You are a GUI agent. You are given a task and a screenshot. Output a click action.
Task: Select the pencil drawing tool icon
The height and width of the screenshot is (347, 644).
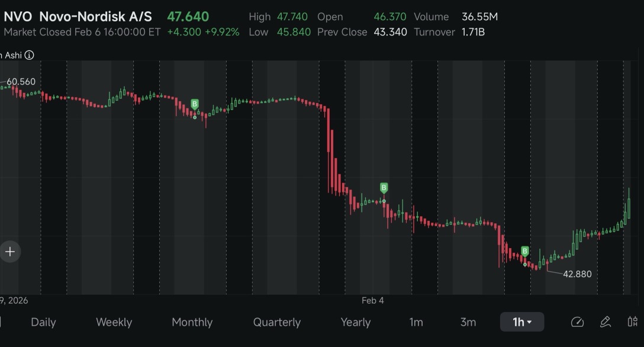click(x=606, y=322)
